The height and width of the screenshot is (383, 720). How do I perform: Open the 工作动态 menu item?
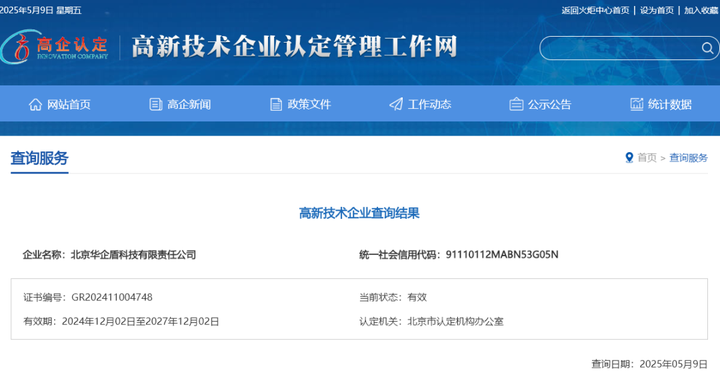coord(420,105)
